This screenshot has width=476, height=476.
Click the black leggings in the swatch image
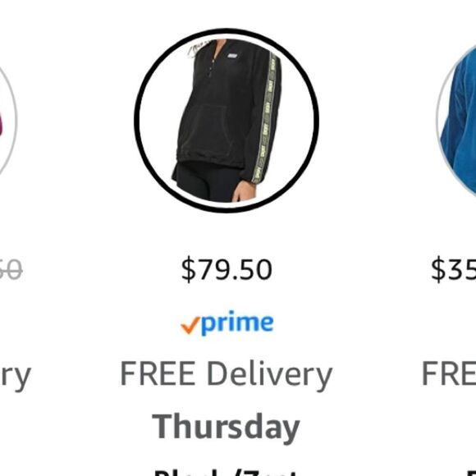pos(207,181)
